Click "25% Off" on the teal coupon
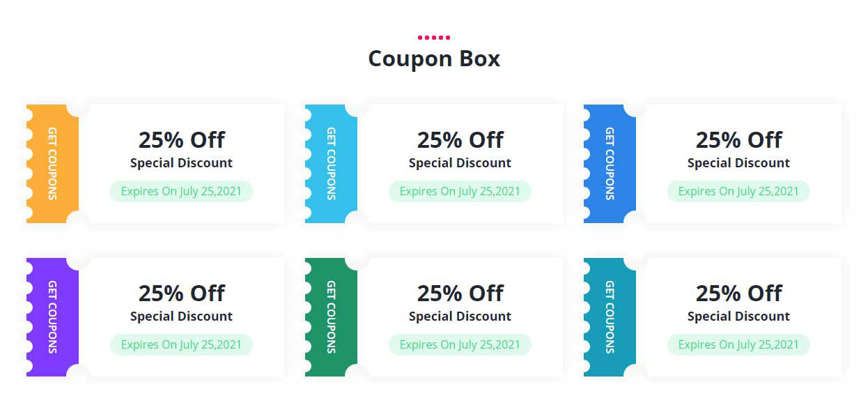The width and height of the screenshot is (868, 419). pos(738,294)
